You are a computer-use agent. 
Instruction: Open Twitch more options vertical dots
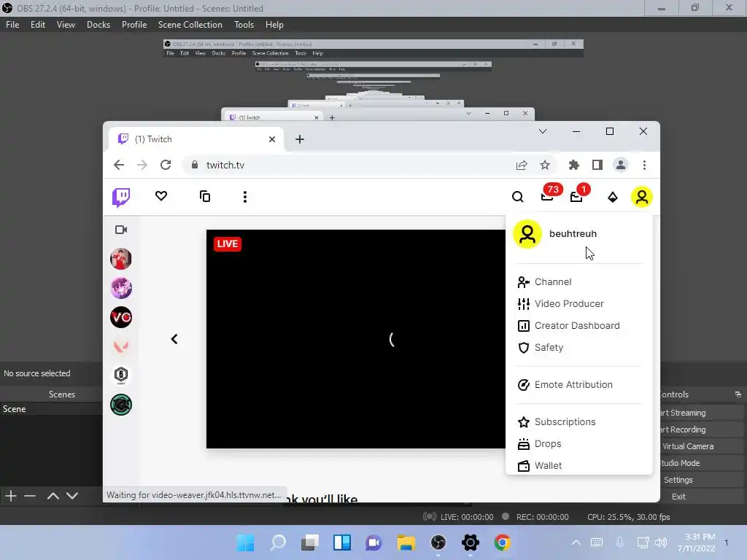coord(245,197)
